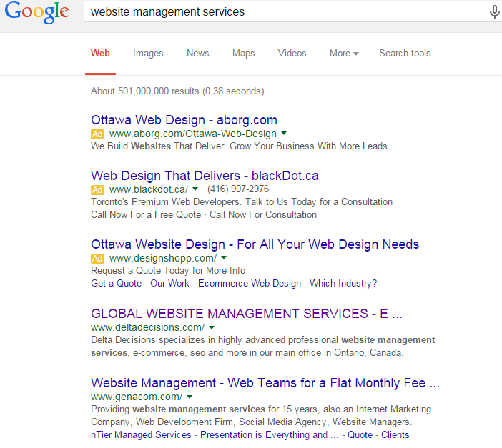Click the Toronto's Premium Web Developers description
The width and height of the screenshot is (502, 448).
[x=242, y=202]
